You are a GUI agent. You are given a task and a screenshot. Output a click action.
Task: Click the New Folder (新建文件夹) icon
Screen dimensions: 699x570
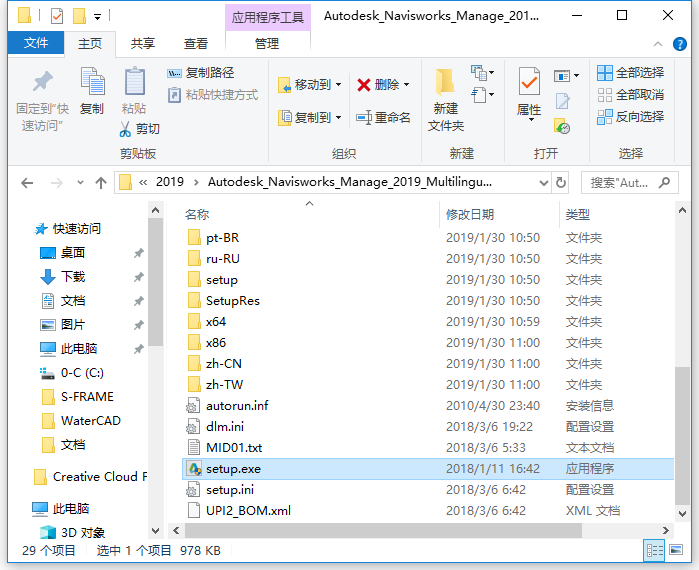(x=445, y=82)
